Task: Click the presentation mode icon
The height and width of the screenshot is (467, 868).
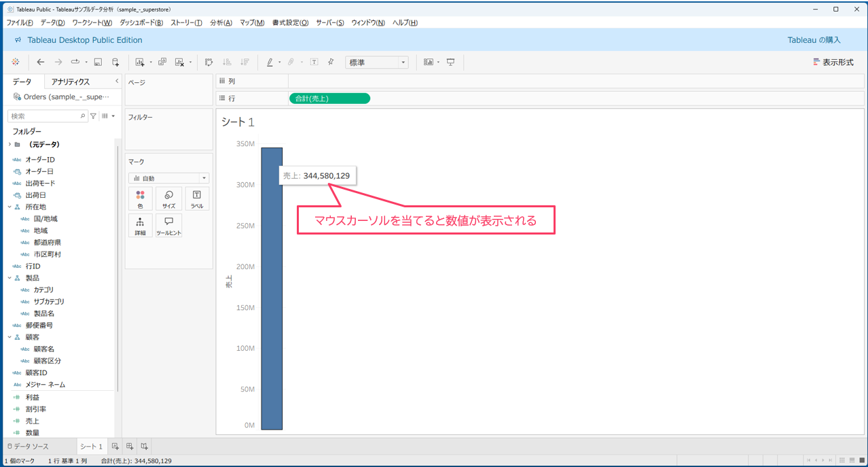Action: [450, 62]
